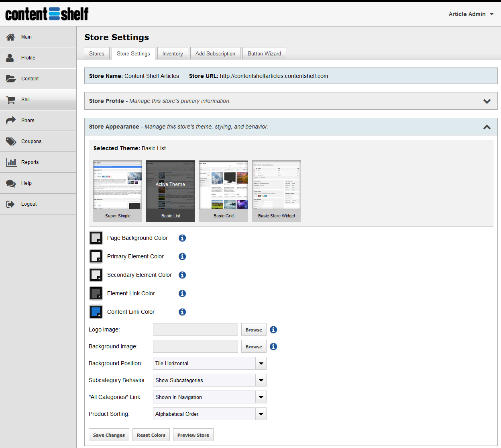
Task: Select the Super Simple theme thumbnail
Action: pyautogui.click(x=118, y=191)
